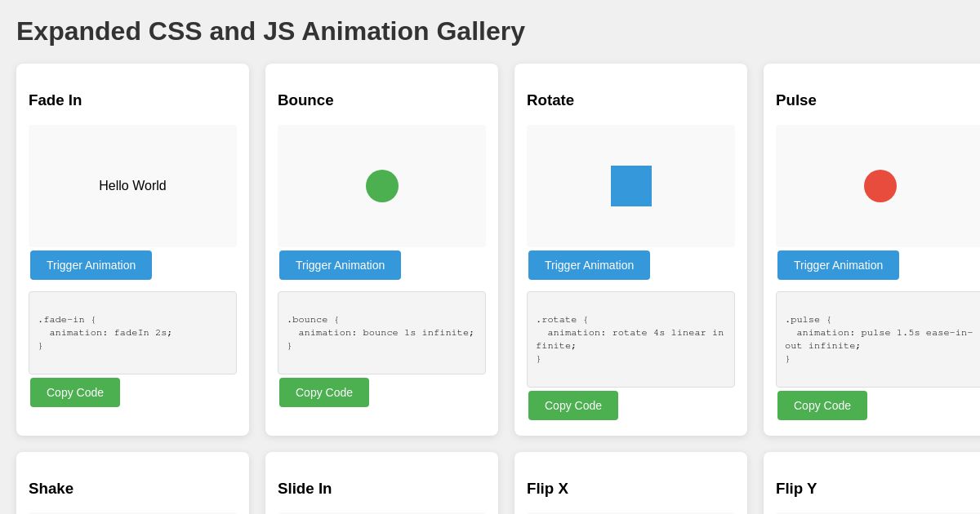Click the Expanded Animation Gallery title

[270, 32]
